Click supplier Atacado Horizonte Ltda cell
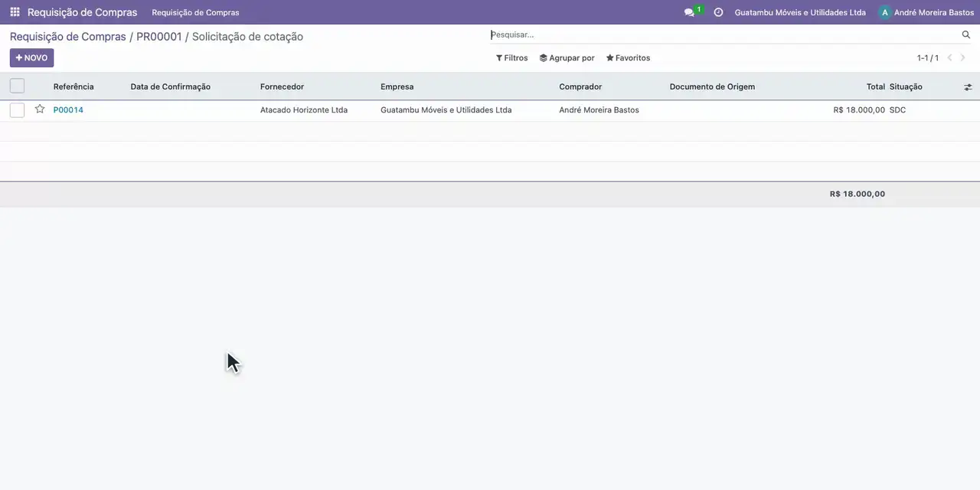 [304, 110]
